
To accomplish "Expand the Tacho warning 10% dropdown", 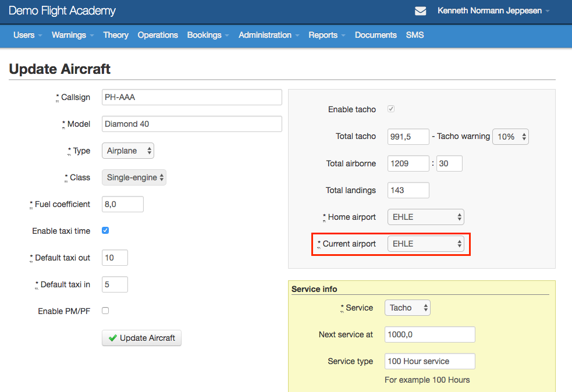I will click(510, 137).
